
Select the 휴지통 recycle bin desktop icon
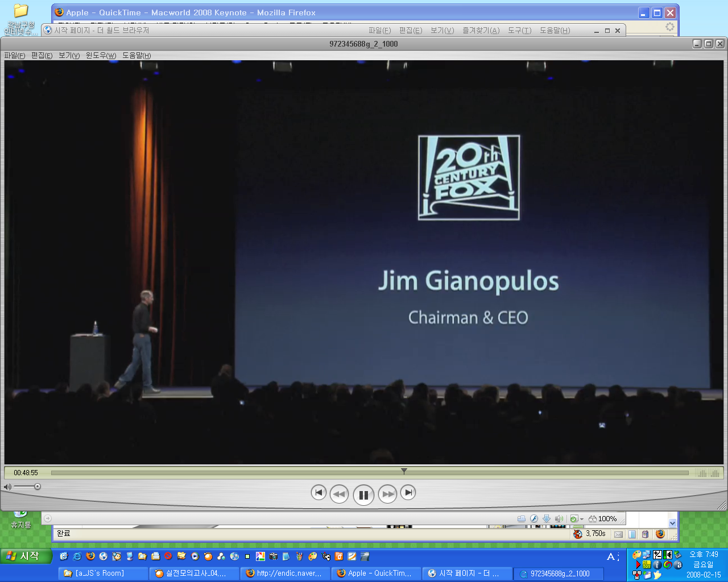tap(20, 519)
